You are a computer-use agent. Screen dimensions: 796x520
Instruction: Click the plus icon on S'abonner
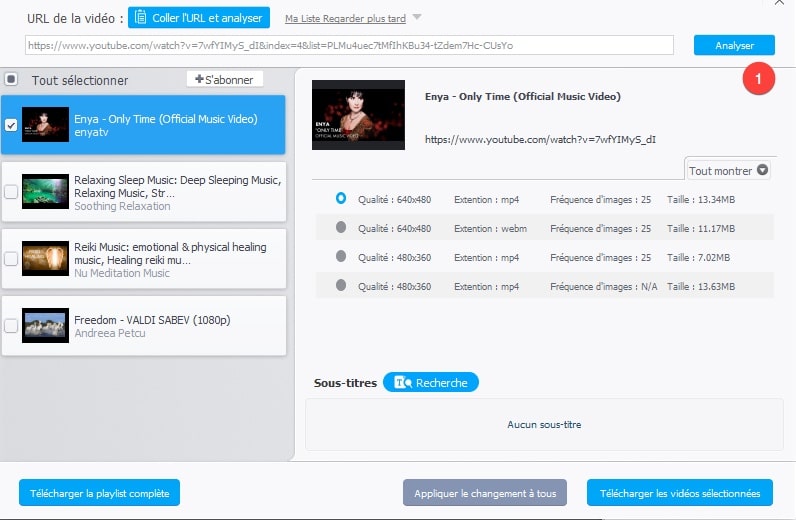199,79
